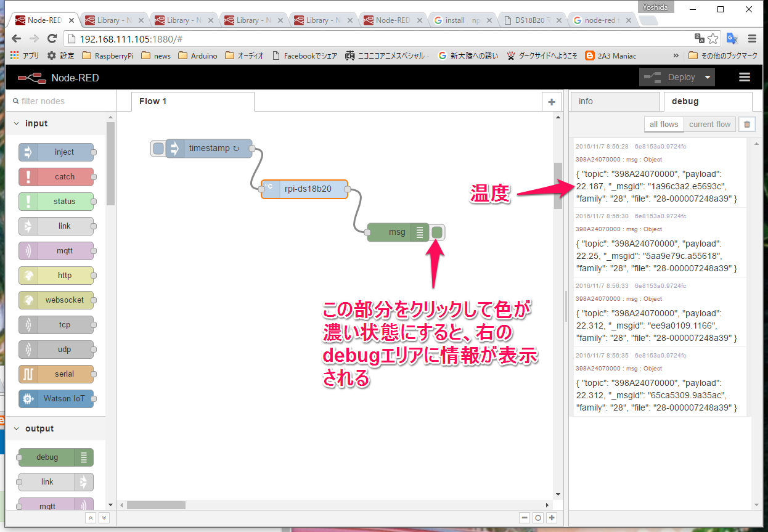This screenshot has height=532, width=768.
Task: Select the http input node in palette
Action: pos(56,276)
